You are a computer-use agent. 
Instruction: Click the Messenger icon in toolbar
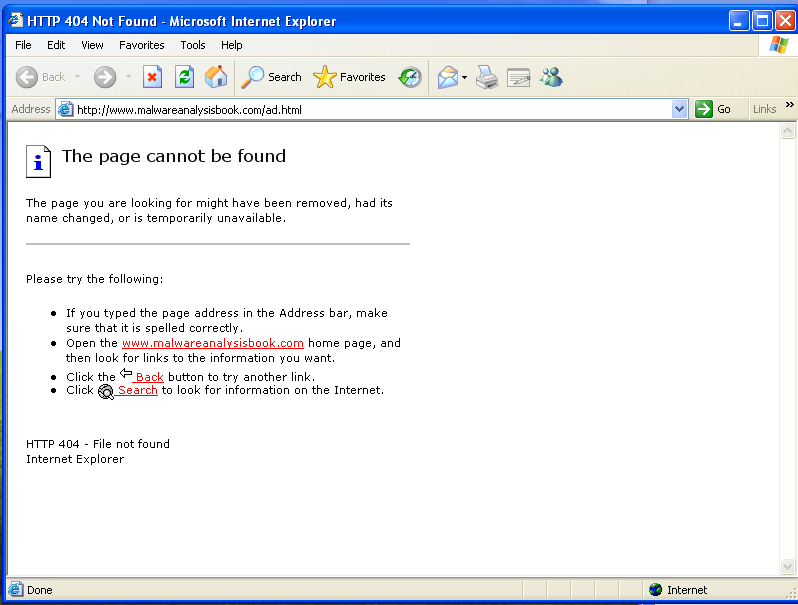[551, 77]
